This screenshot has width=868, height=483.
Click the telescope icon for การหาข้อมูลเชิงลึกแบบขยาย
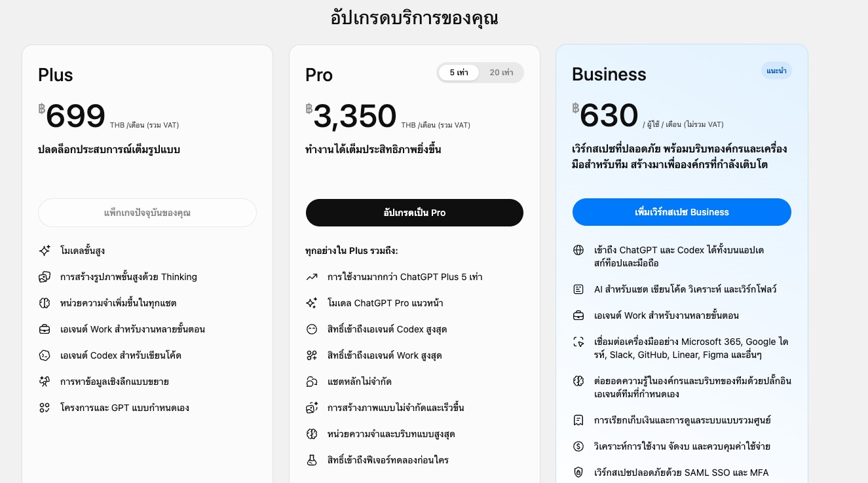(45, 382)
